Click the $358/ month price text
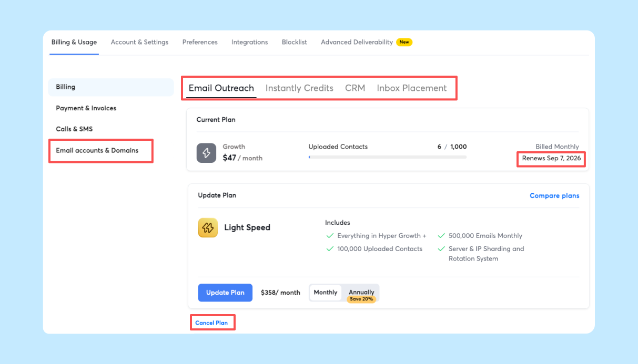The image size is (638, 364). [280, 293]
